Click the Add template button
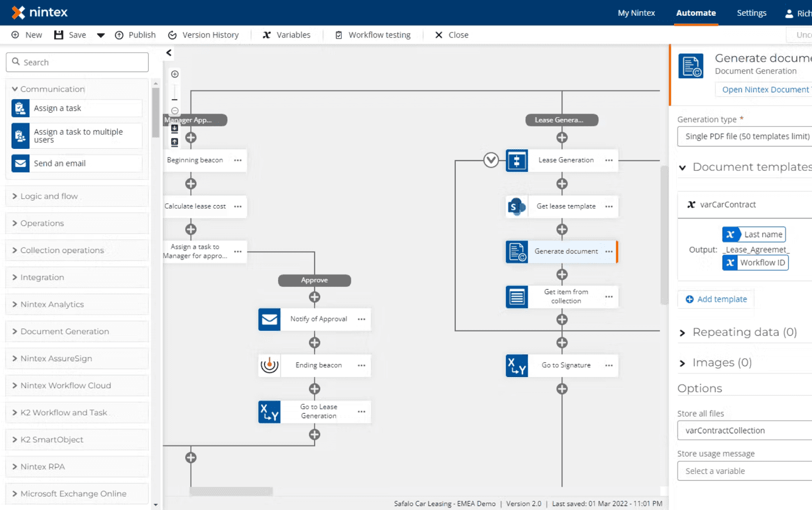 [x=715, y=299]
